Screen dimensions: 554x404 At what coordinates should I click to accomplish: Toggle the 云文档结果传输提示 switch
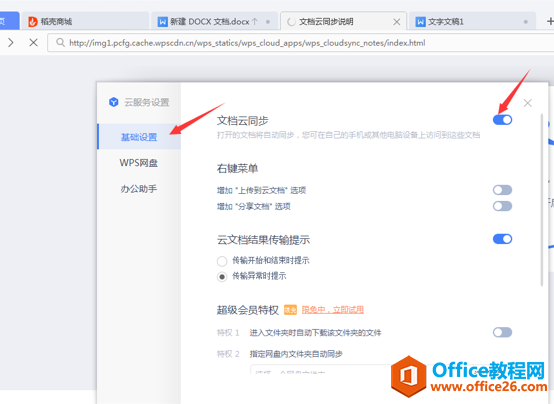(502, 239)
